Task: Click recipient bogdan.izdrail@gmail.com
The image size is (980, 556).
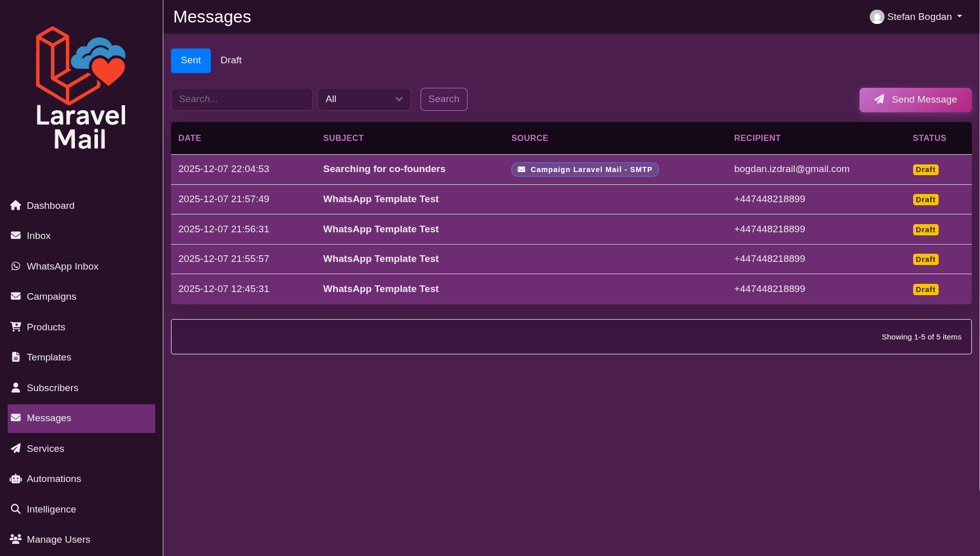Action: (792, 169)
